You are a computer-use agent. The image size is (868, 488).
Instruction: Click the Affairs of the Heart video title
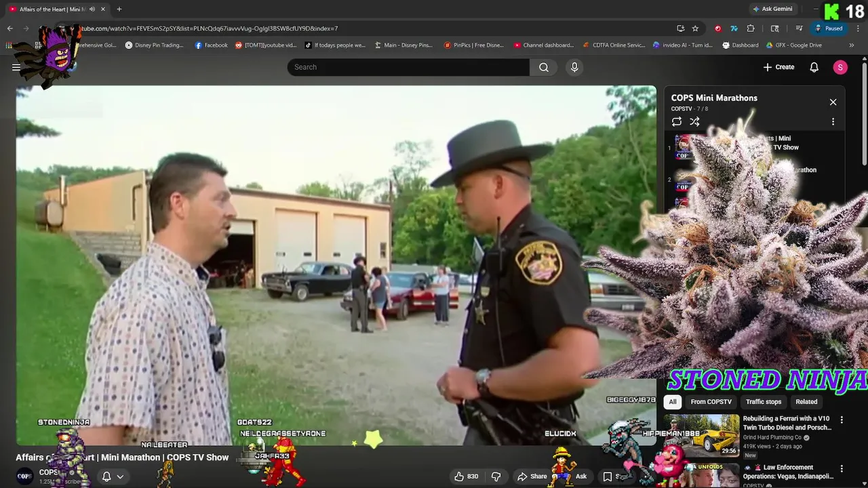pos(122,457)
